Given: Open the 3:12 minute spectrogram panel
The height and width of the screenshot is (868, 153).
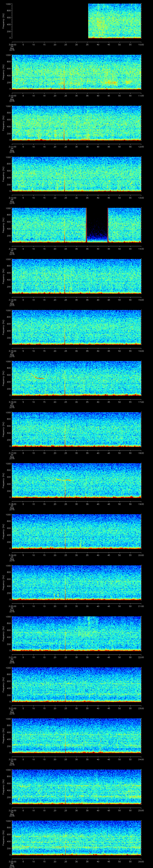Looking at the screenshot, I should 77,174.
